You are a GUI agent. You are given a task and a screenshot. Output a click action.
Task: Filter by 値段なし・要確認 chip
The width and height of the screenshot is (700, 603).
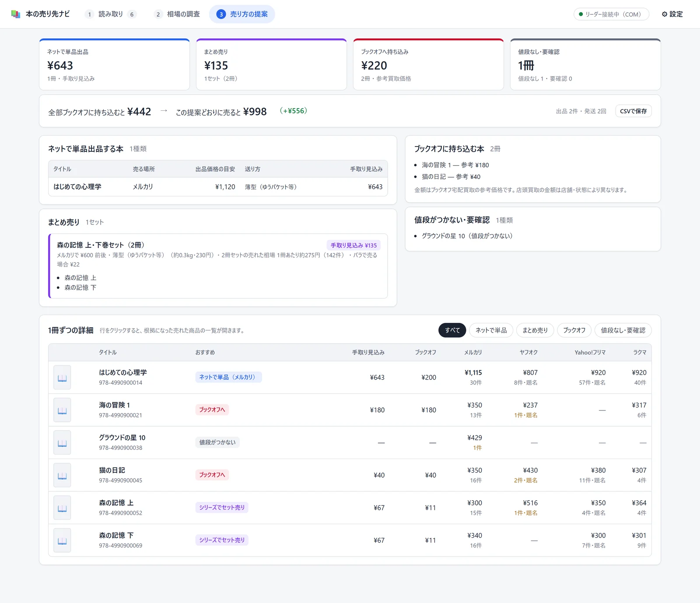[623, 330]
